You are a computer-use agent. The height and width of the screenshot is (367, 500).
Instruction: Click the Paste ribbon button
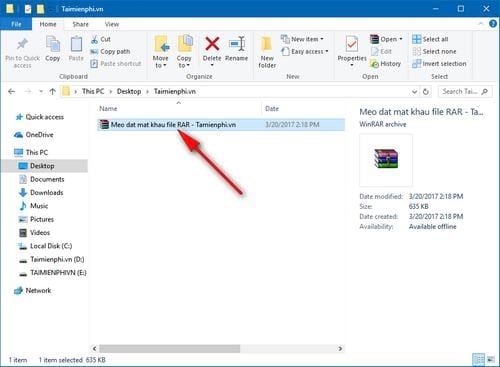coord(76,49)
